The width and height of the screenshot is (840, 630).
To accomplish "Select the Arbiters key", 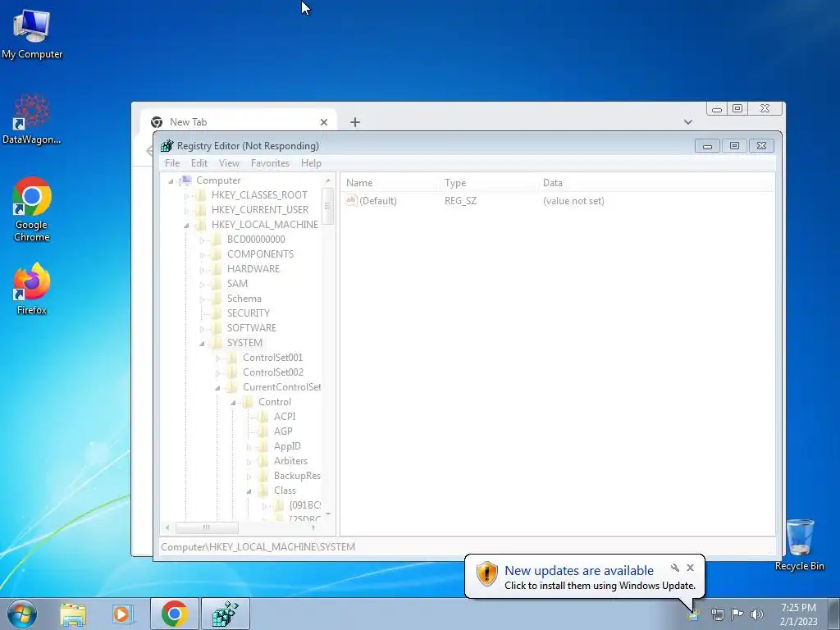I will coord(290,461).
